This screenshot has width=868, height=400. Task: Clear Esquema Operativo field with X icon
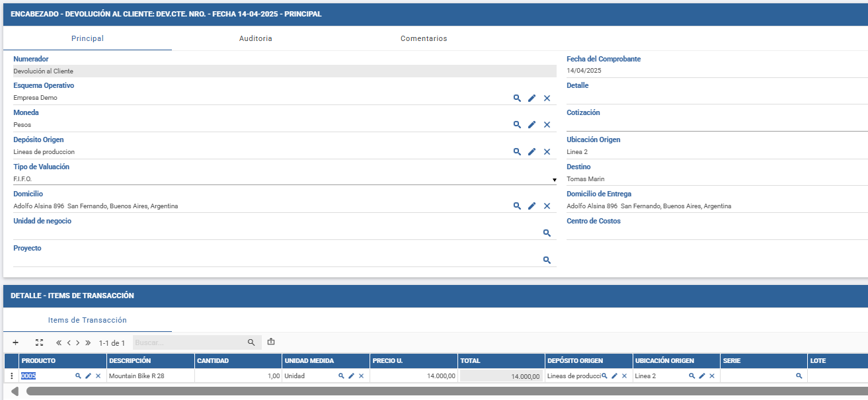point(547,98)
